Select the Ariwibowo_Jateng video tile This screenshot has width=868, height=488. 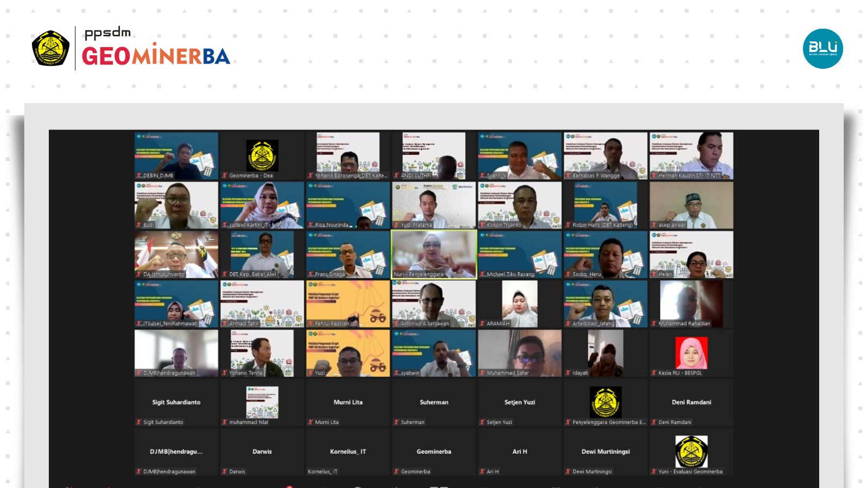tap(605, 304)
